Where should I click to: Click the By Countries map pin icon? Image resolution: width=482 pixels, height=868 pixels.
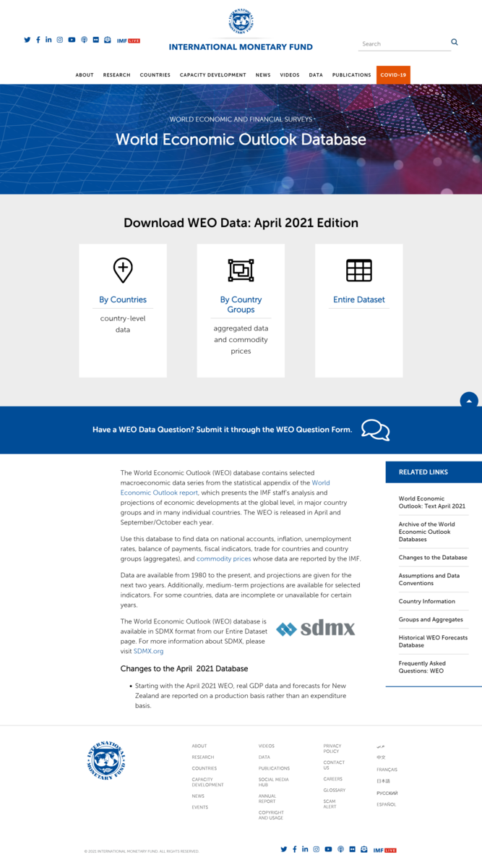tap(123, 270)
